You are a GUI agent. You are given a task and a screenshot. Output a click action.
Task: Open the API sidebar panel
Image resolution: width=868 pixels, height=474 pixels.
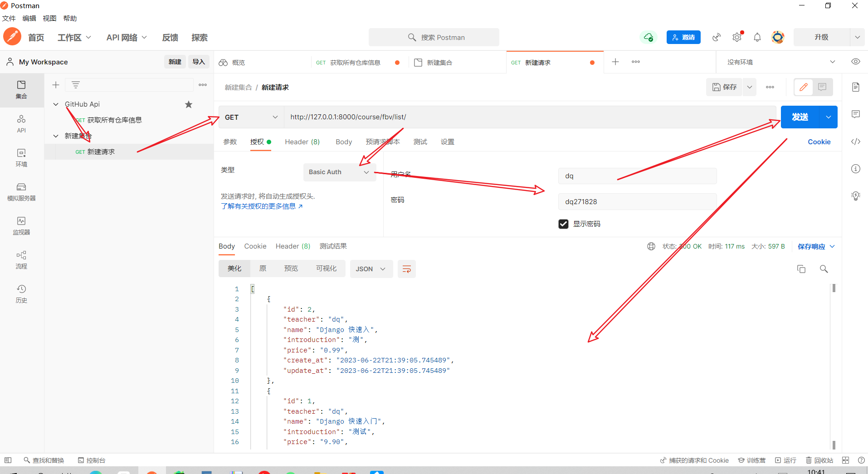pyautogui.click(x=21, y=124)
